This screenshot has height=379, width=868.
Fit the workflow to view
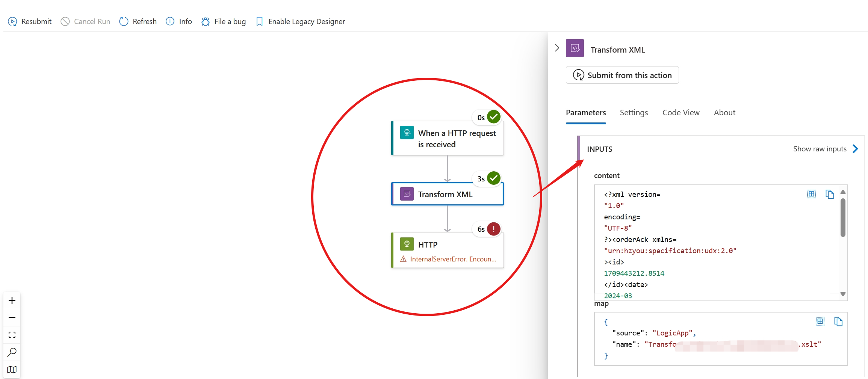(x=12, y=335)
